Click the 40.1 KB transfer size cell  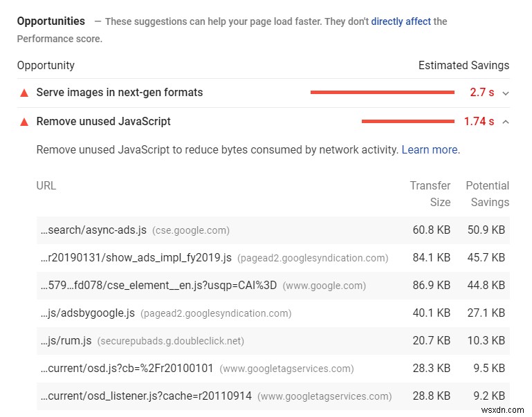point(431,313)
